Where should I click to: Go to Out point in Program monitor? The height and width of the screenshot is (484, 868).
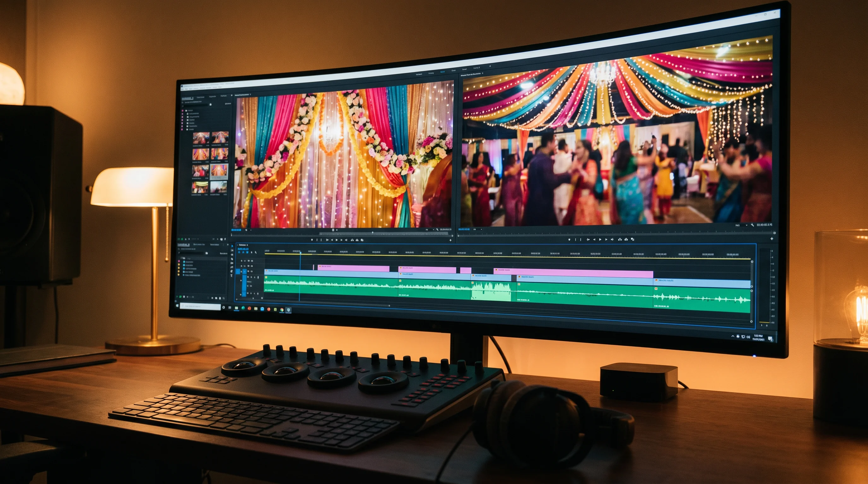pyautogui.click(x=612, y=240)
